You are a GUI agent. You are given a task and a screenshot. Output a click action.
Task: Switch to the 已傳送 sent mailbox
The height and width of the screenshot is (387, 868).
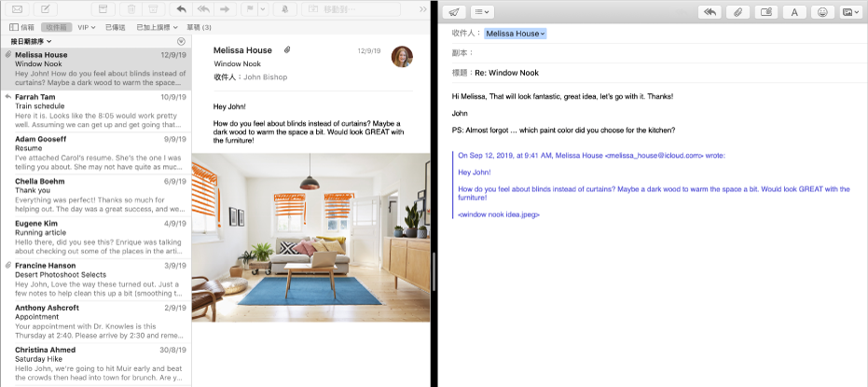pos(116,27)
